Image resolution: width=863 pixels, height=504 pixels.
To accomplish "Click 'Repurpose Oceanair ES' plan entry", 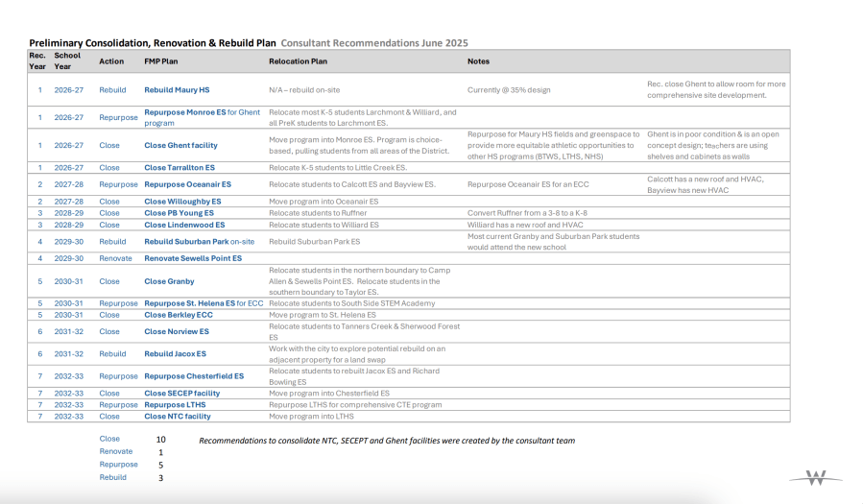I will [x=188, y=184].
